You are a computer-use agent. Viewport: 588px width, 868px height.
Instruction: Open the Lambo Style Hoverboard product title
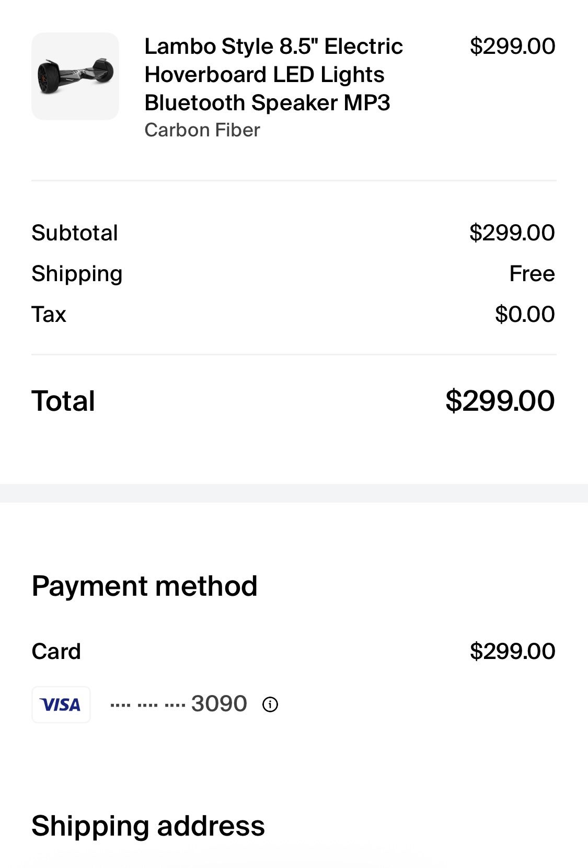(273, 75)
